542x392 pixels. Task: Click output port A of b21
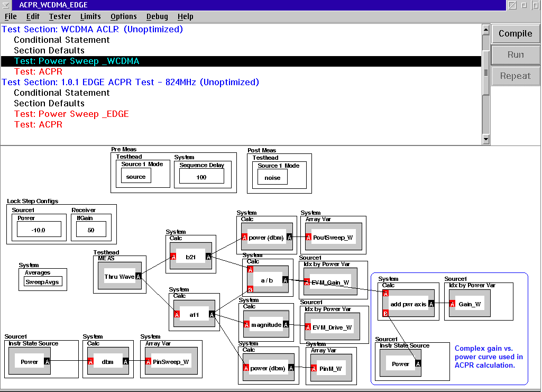point(208,257)
